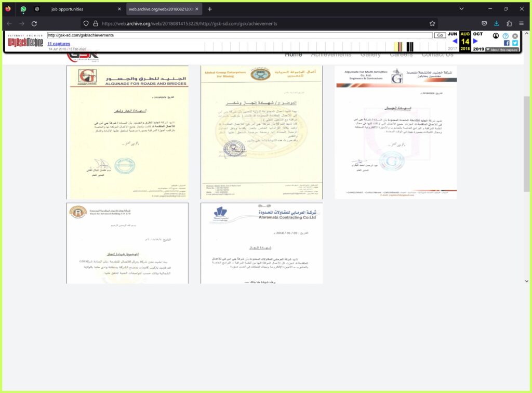The width and height of the screenshot is (532, 393).
Task: Open the WhatsApp pinned tab
Action: (x=23, y=9)
